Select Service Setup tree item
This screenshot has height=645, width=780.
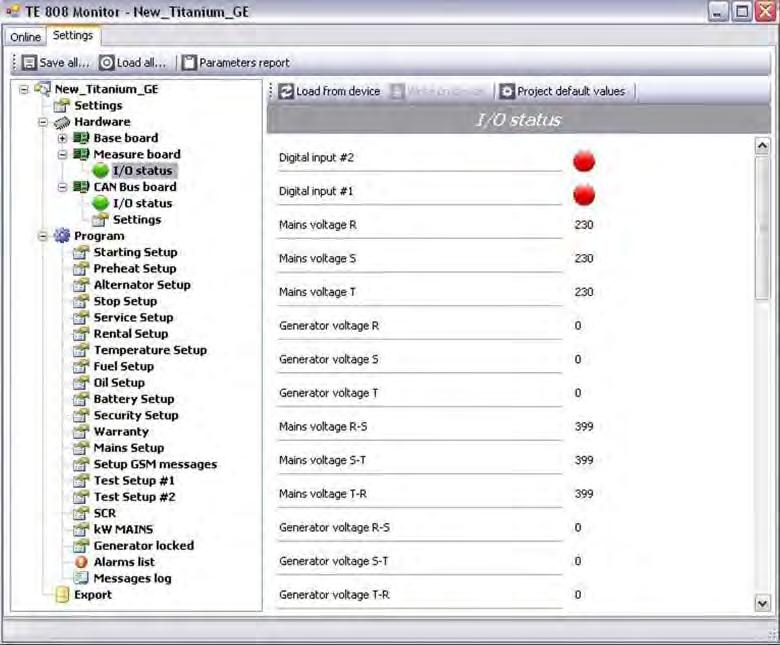[133, 318]
